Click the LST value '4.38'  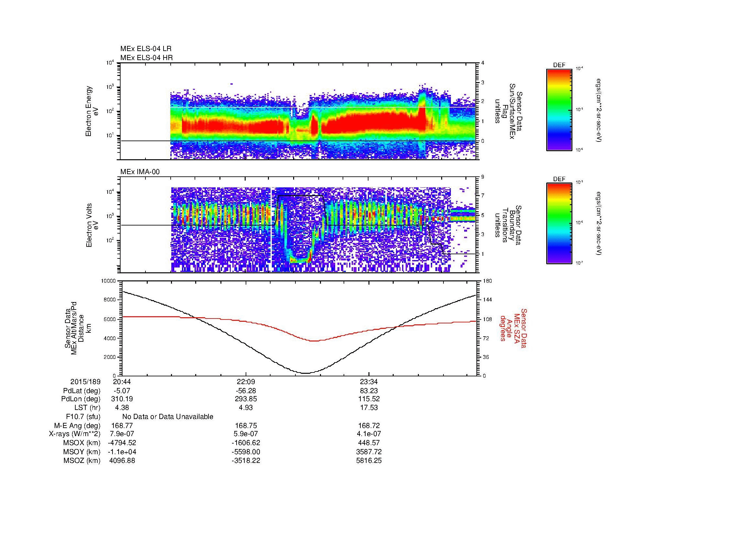[122, 408]
